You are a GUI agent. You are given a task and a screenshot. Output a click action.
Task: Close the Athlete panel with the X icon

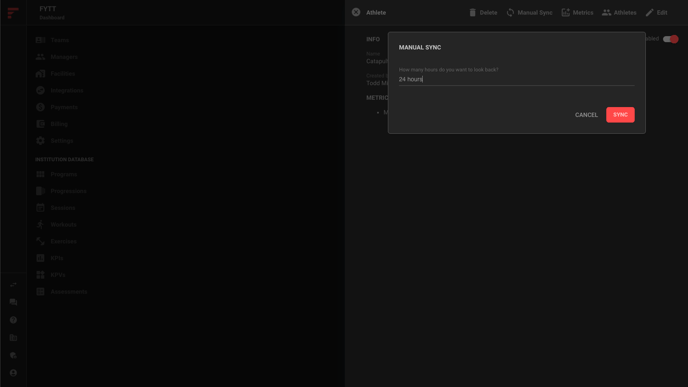(356, 12)
